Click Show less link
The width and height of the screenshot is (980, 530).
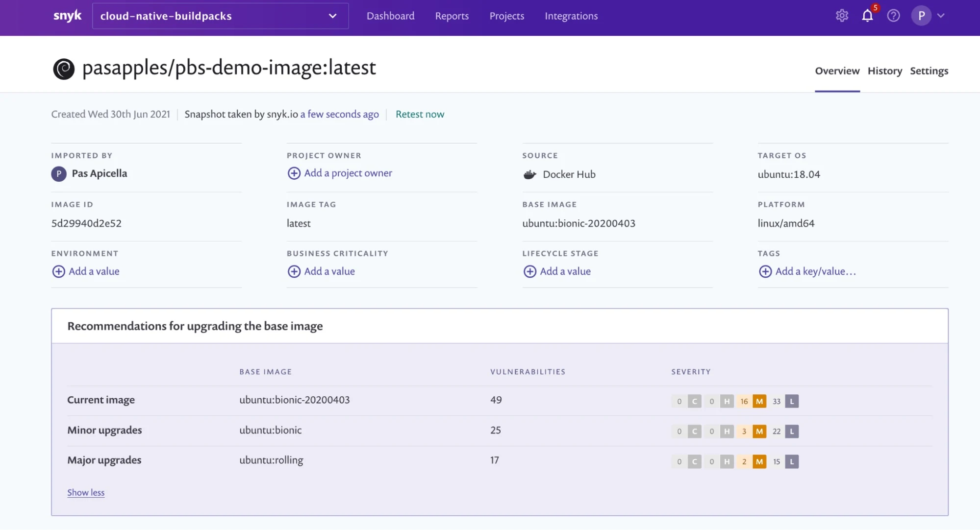[86, 492]
